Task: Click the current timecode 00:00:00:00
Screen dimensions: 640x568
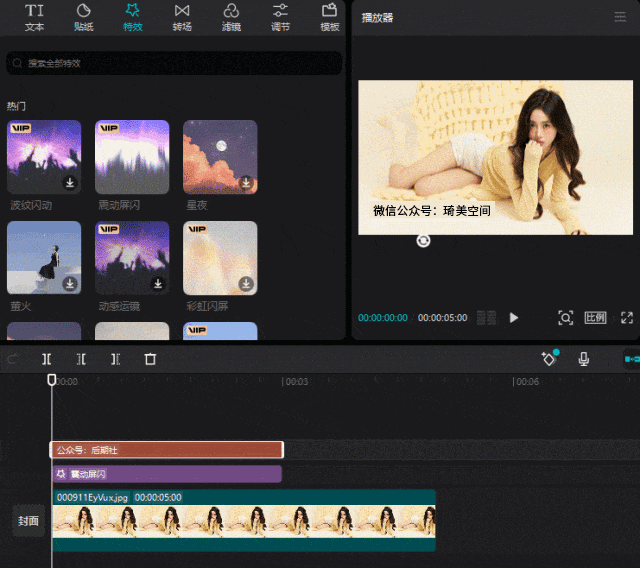Action: point(383,317)
